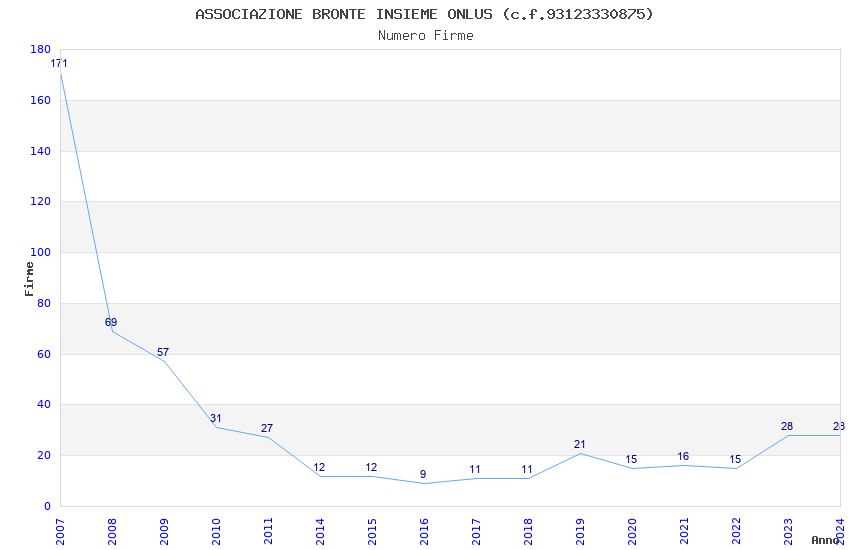Click the x-axis year label 2024
This screenshot has width=850, height=550.
(840, 532)
